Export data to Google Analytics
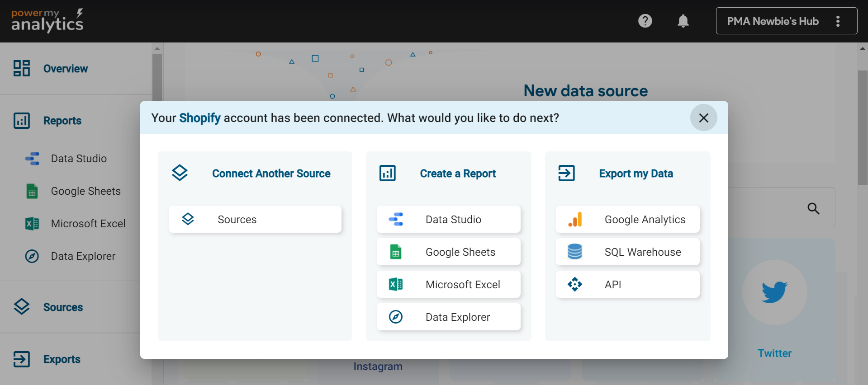The width and height of the screenshot is (868, 385). [x=627, y=219]
